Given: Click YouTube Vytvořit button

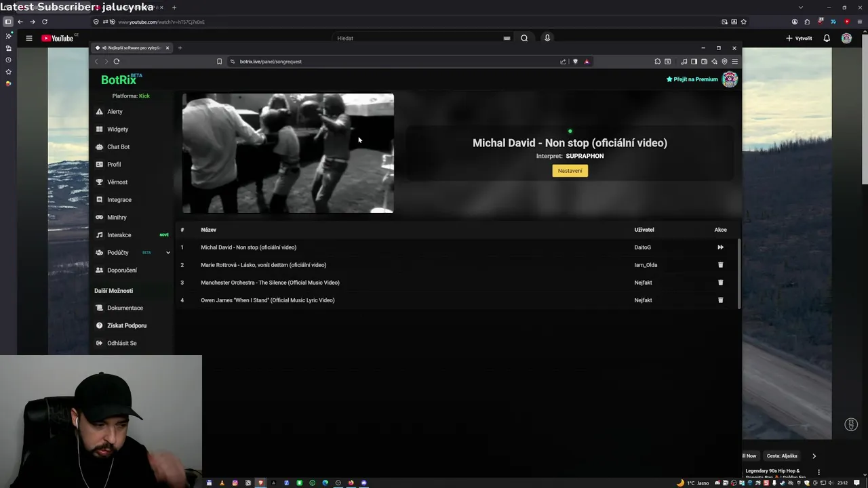Looking at the screenshot, I should [799, 38].
